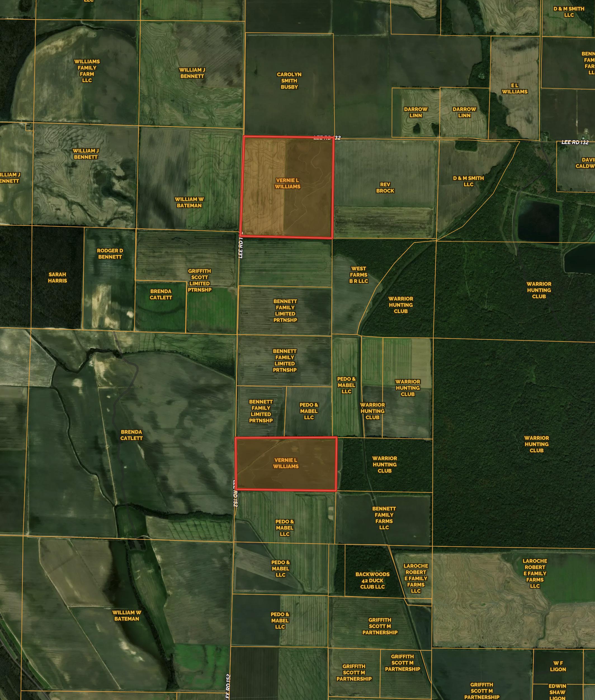This screenshot has height=700, width=595.
Task: Click the northern highlighted Vernie L Williams parcel
Action: [287, 183]
